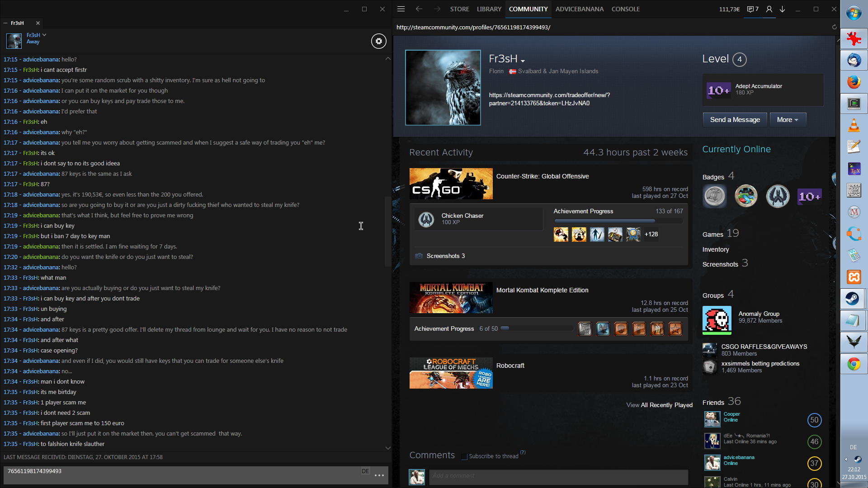Expand the Fr3sH profile name dropdown arrow
The width and height of the screenshot is (868, 488).
click(523, 61)
